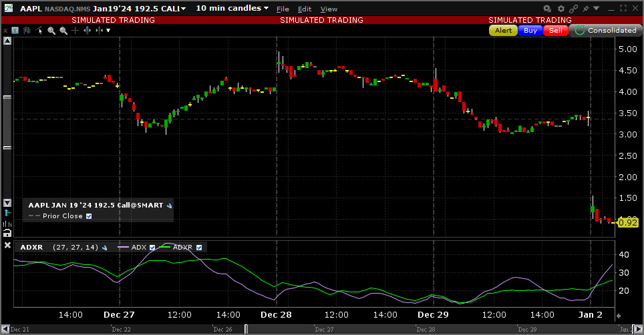Click the second zoom magnifier icon
This screenshot has height=335, width=644.
[63, 30]
